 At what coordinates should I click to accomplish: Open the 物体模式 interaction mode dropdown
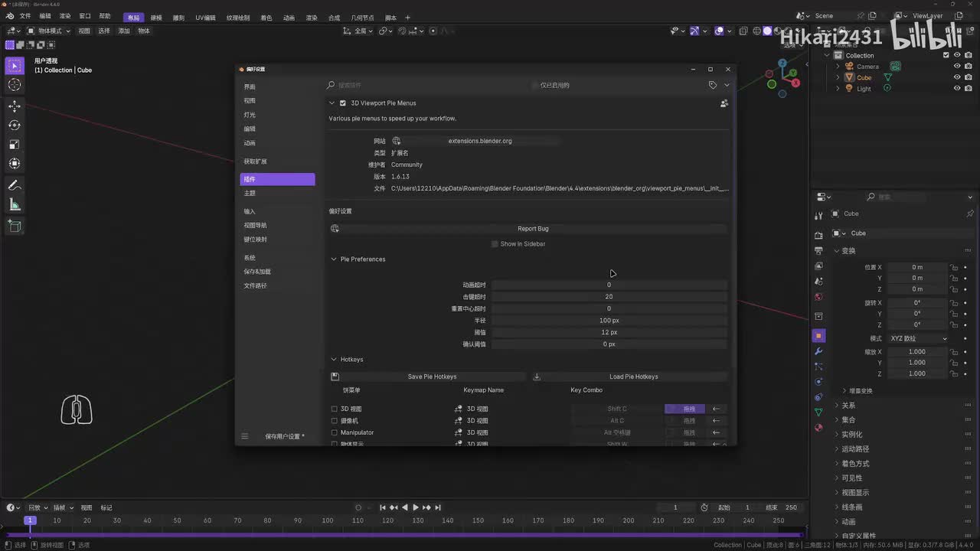click(49, 31)
